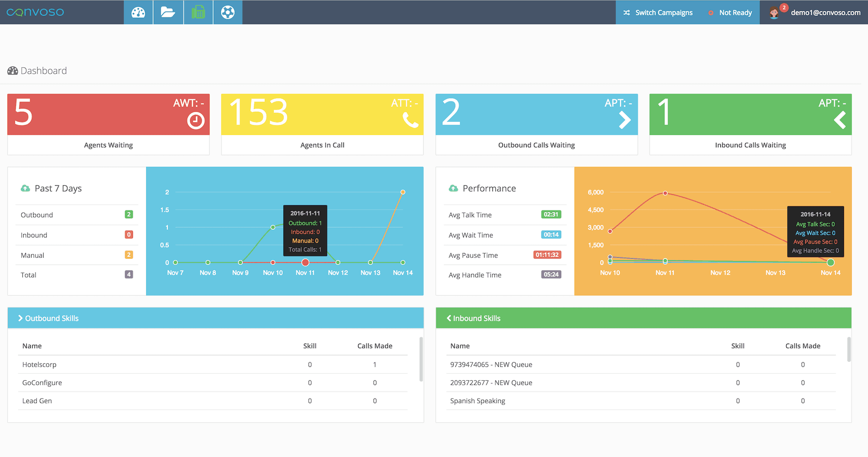Toggle the Not Ready status
The width and height of the screenshot is (868, 457).
click(x=730, y=12)
